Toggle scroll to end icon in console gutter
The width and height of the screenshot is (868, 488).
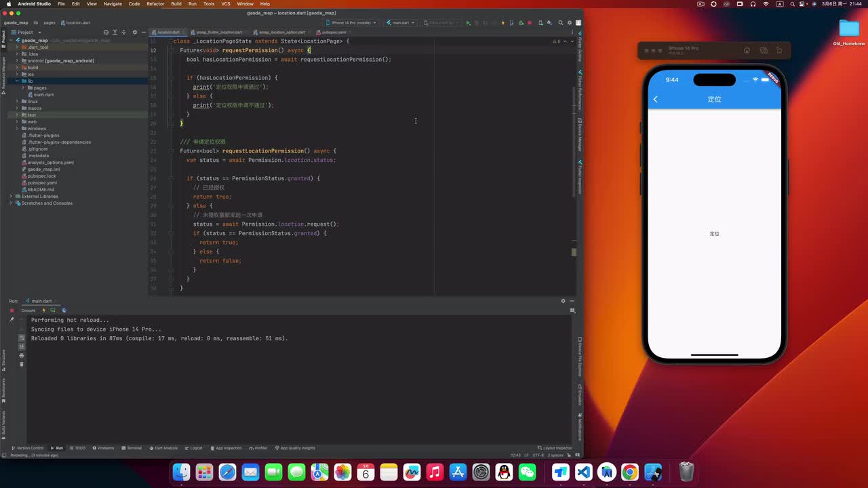pyautogui.click(x=22, y=346)
